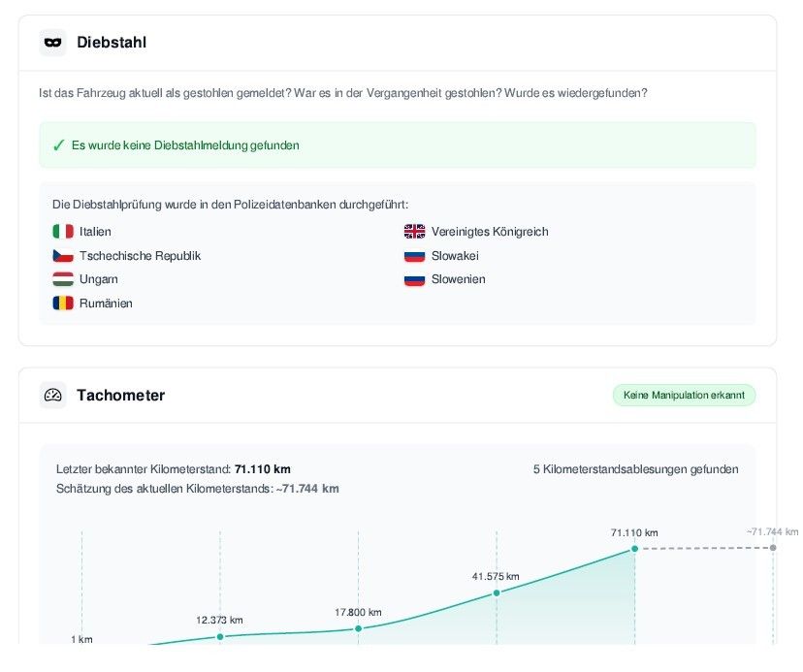This screenshot has height=672, width=803.
Task: Select the 12.373 km chart data point
Action: 220,637
